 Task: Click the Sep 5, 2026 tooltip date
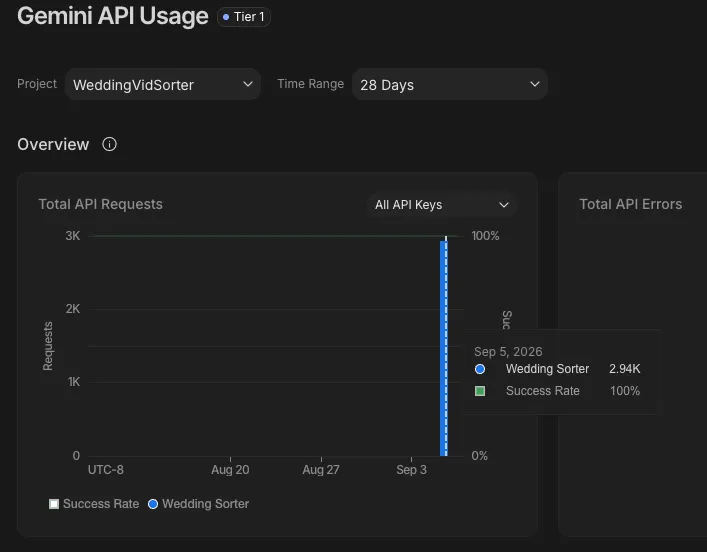pyautogui.click(x=508, y=352)
